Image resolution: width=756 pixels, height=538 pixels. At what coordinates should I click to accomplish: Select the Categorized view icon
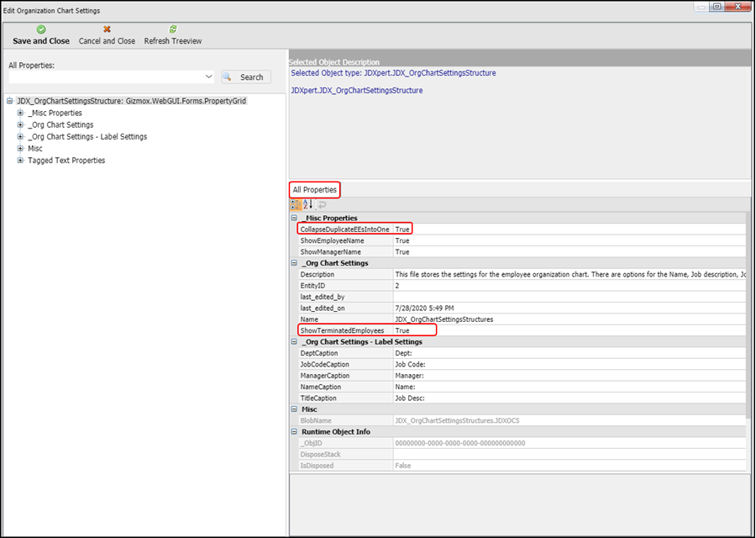[296, 204]
